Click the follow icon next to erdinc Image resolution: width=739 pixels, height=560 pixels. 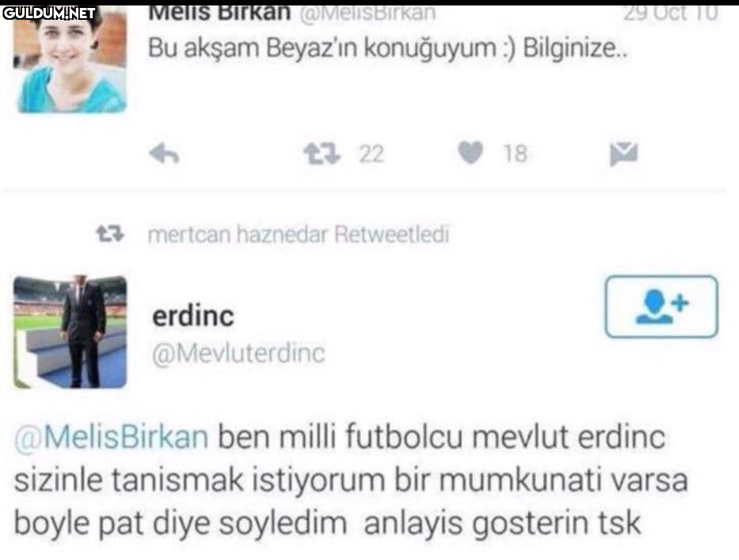tap(661, 307)
